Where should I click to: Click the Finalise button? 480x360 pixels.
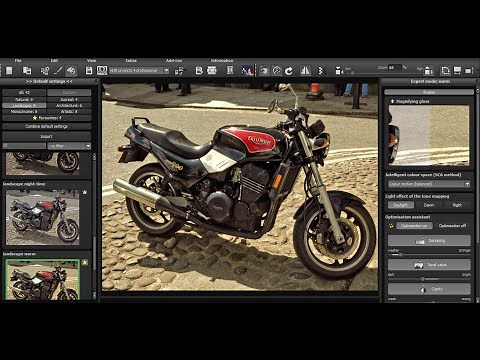429,92
